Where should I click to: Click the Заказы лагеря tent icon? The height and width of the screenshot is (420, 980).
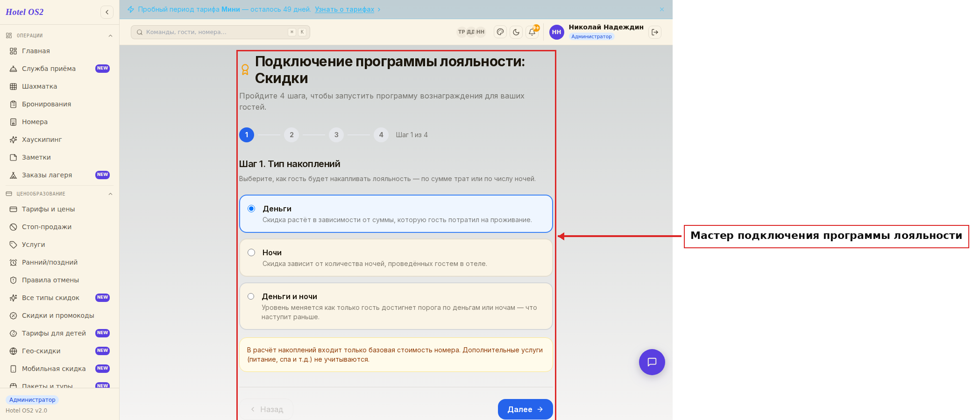(13, 175)
